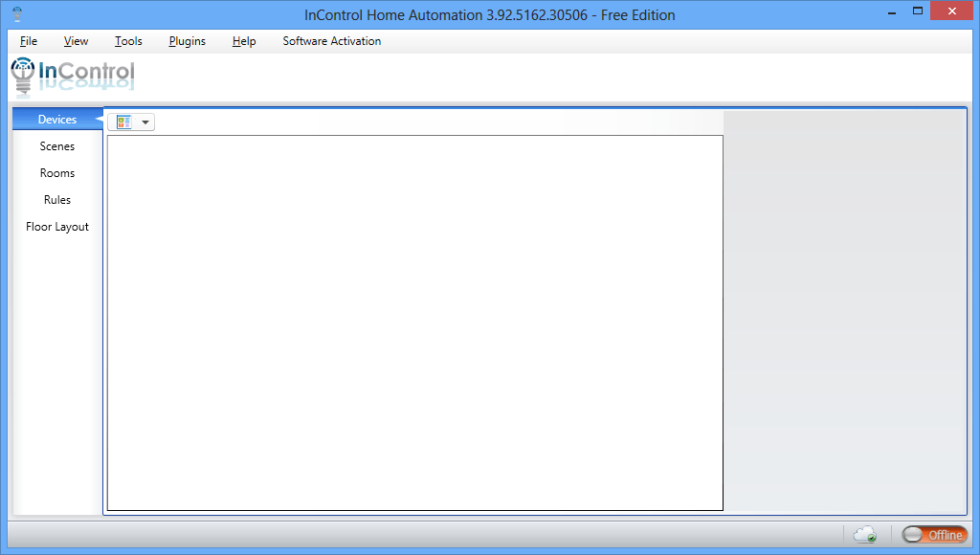Open the Tools menu
980x555 pixels.
coord(128,41)
